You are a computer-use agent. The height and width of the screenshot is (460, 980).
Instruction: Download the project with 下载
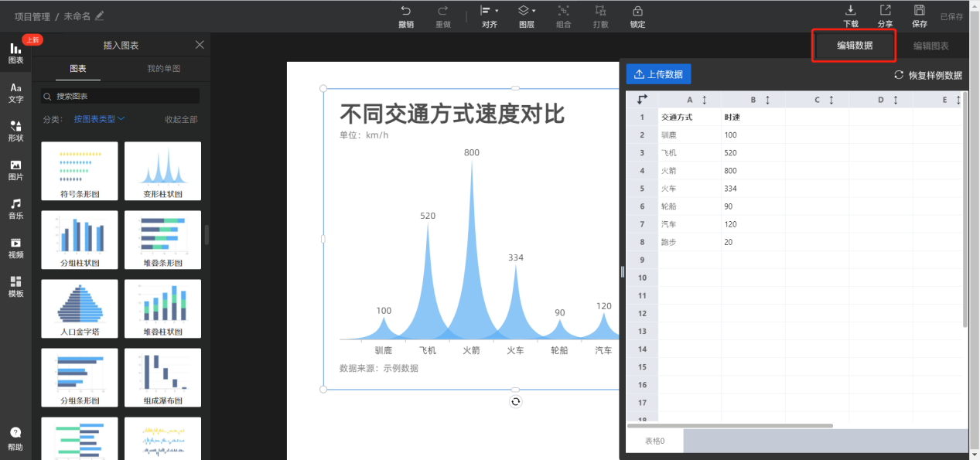(x=851, y=16)
